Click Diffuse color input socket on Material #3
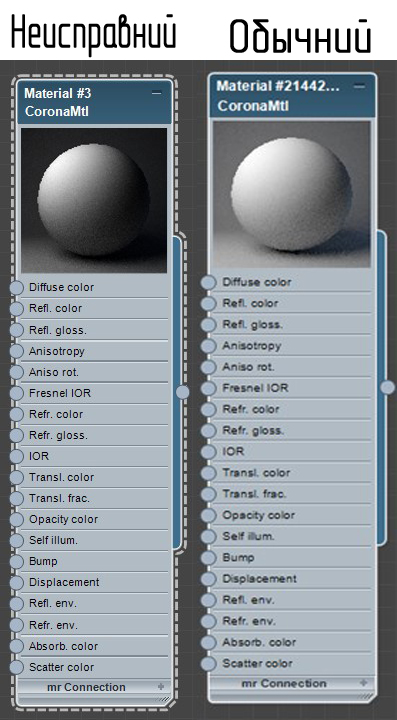 pyautogui.click(x=17, y=287)
